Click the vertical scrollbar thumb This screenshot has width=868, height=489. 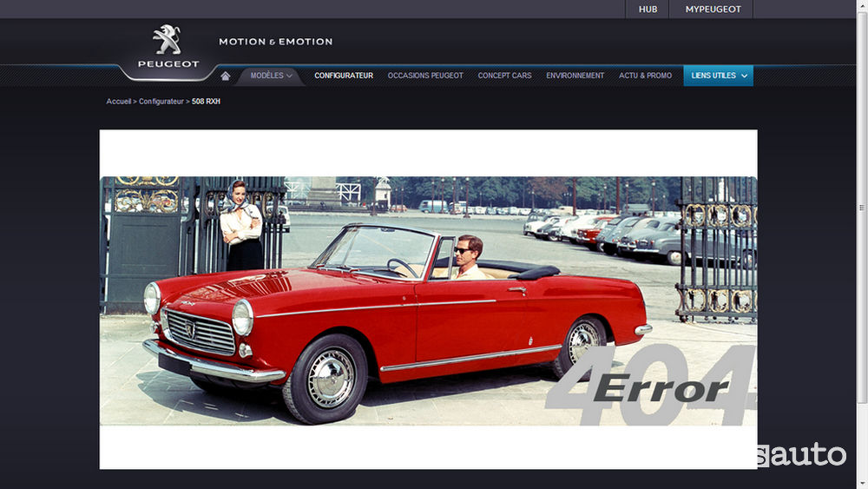[862, 208]
